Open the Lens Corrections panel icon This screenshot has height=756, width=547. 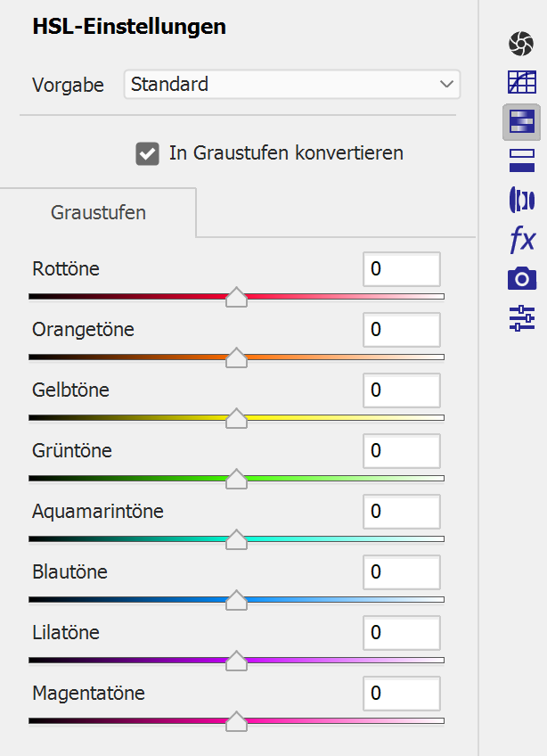click(521, 200)
